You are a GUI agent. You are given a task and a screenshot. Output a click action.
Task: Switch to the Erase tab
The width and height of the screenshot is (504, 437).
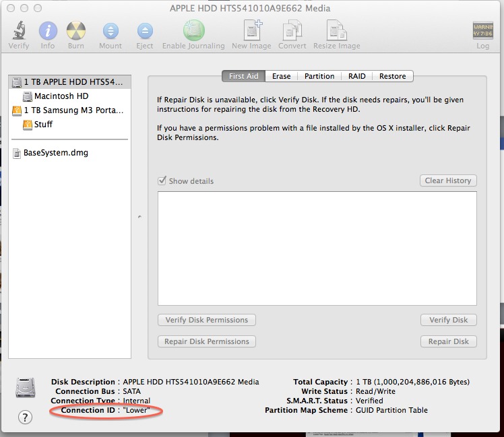pyautogui.click(x=281, y=76)
